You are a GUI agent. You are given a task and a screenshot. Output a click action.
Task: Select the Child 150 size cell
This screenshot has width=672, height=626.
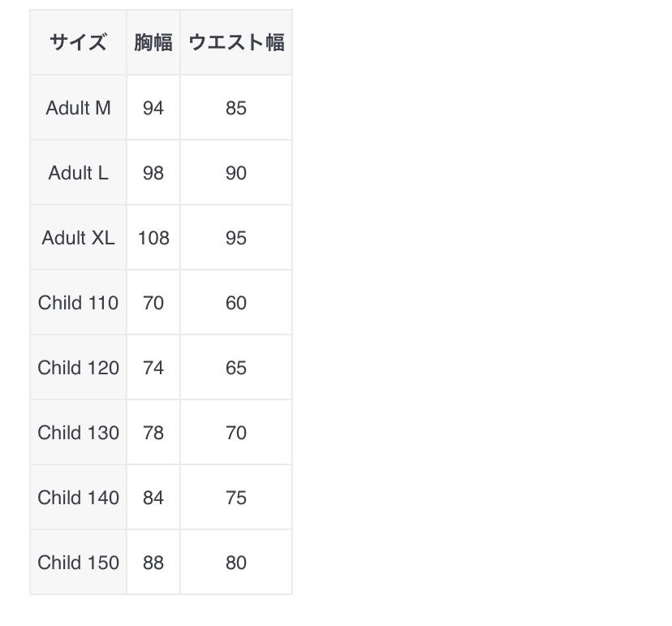[x=78, y=563]
